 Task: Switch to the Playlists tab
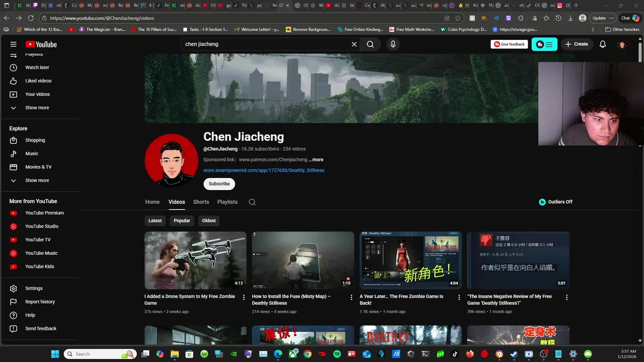point(227,202)
